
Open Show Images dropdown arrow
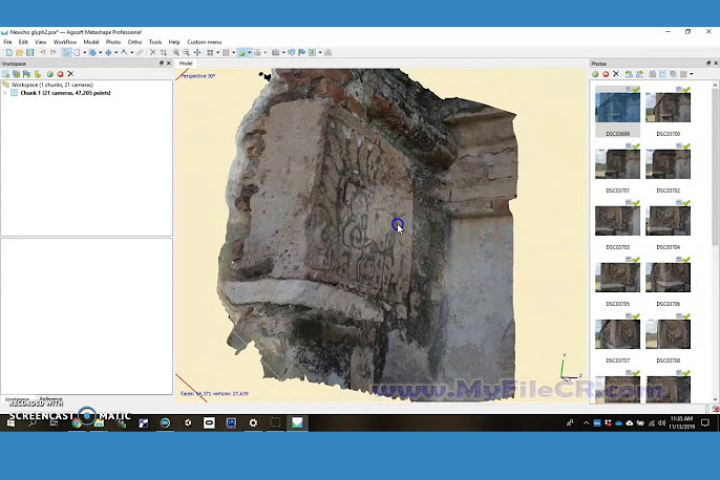(x=320, y=53)
